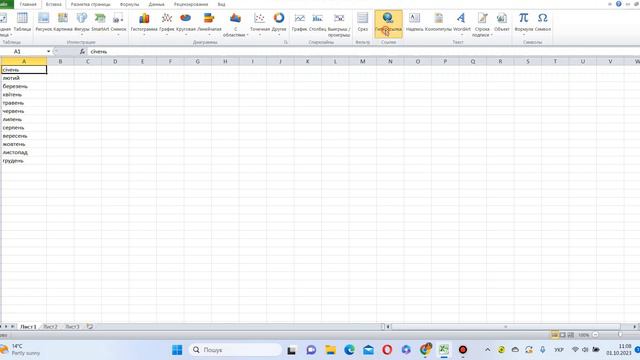Click the formula bar containing січень
The height and width of the screenshot is (360, 640).
[x=363, y=51]
